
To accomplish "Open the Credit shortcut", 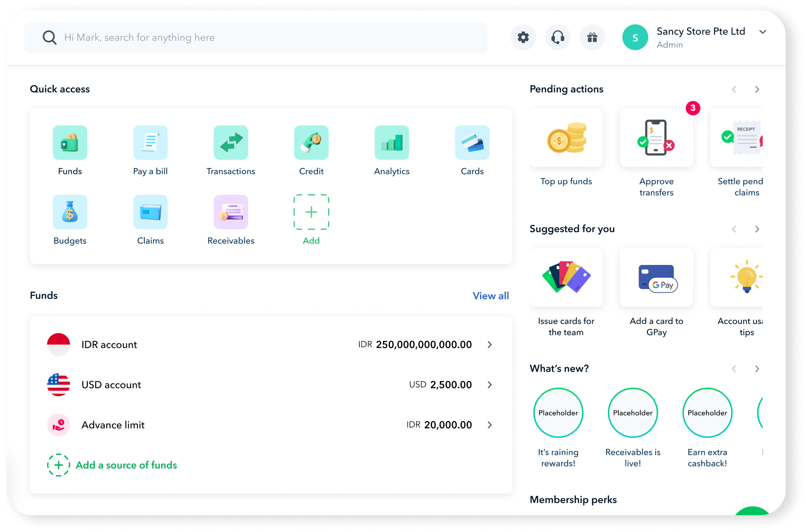I will point(311,143).
